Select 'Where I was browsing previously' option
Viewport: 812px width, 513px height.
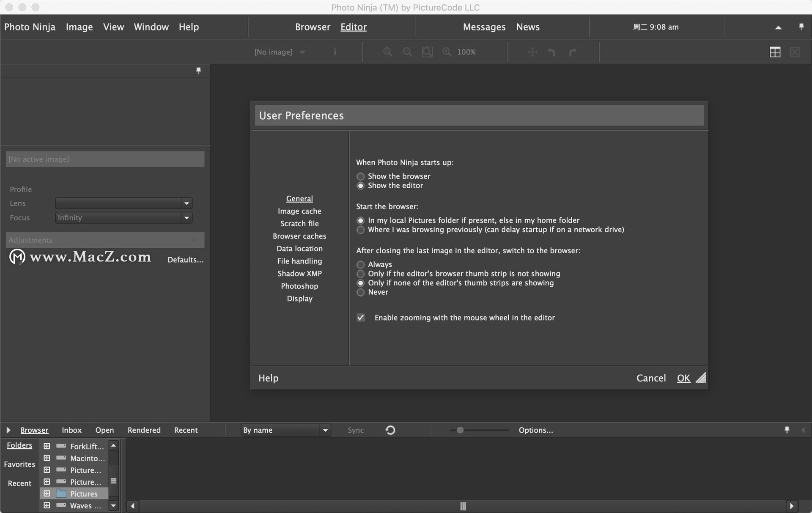pos(360,230)
